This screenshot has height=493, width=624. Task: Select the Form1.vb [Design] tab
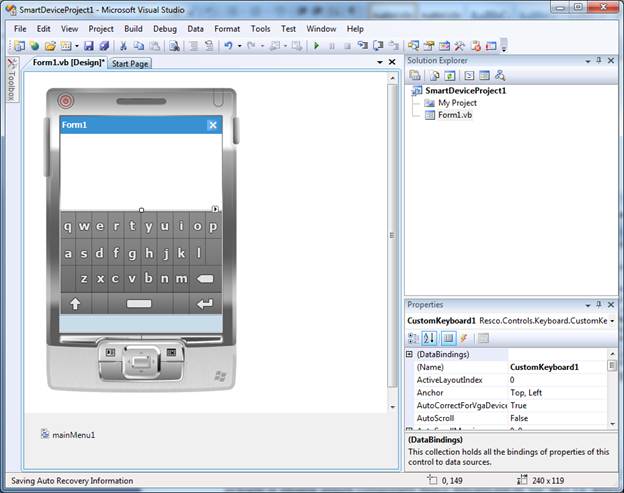click(x=68, y=62)
